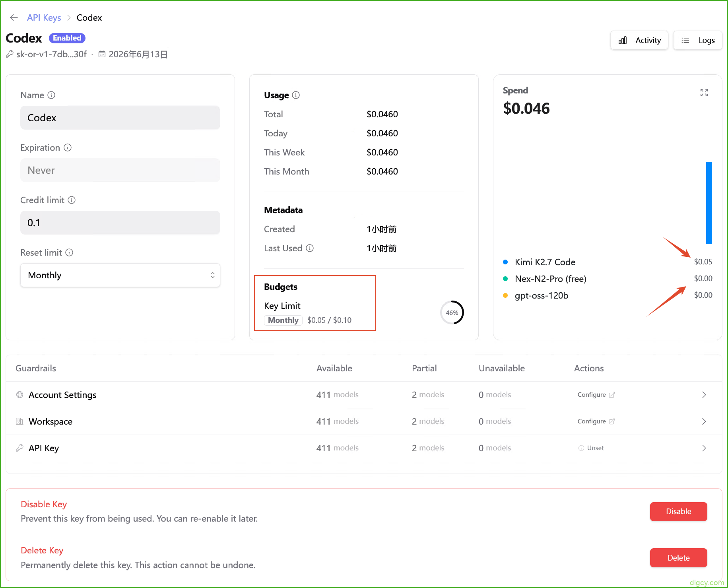Click the globe icon beside Account Settings
The width and height of the screenshot is (728, 588).
(x=19, y=394)
